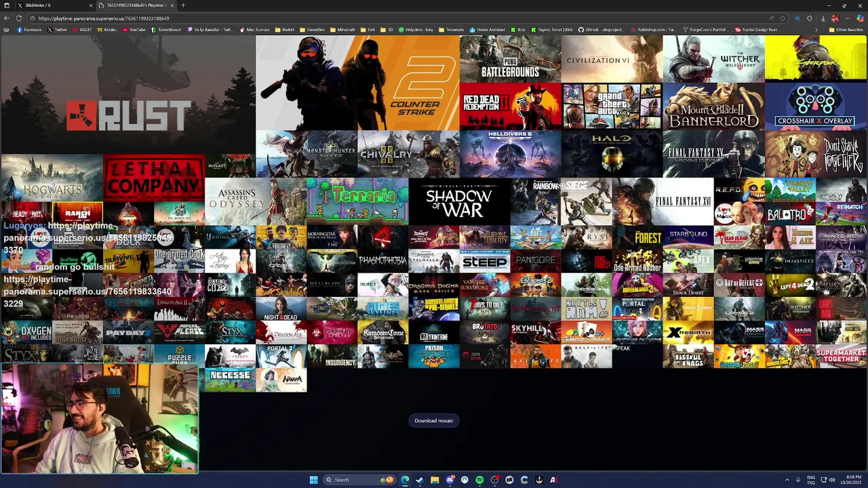
Task: Expand the Teslamate bookmarks folder
Action: pos(452,30)
